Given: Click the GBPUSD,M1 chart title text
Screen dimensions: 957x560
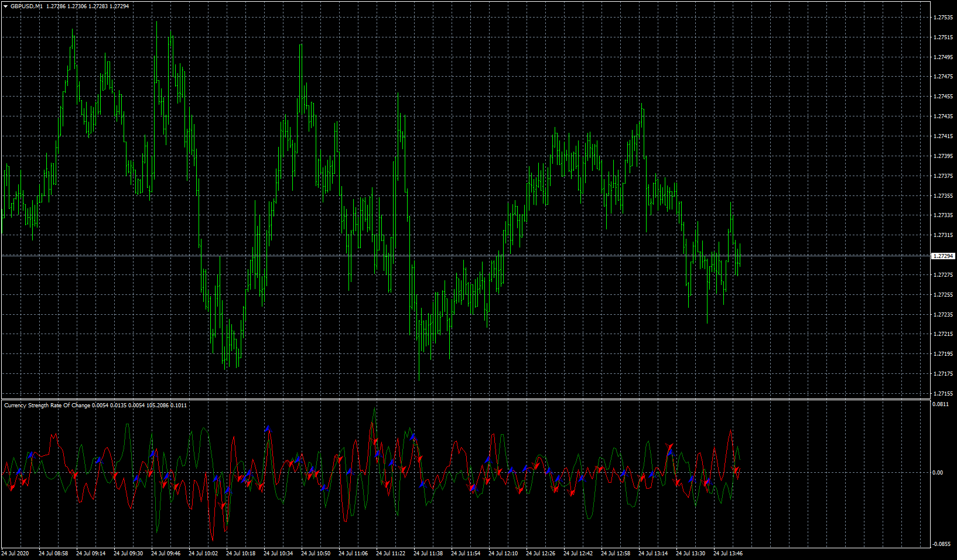Looking at the screenshot, I should pyautogui.click(x=27, y=6).
